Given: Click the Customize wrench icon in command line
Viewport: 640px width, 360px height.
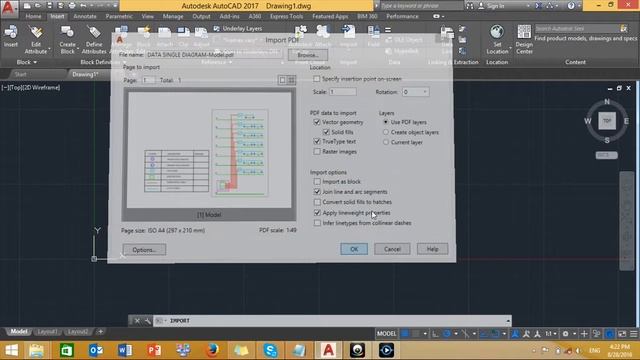Looking at the screenshot, I should point(147,321).
